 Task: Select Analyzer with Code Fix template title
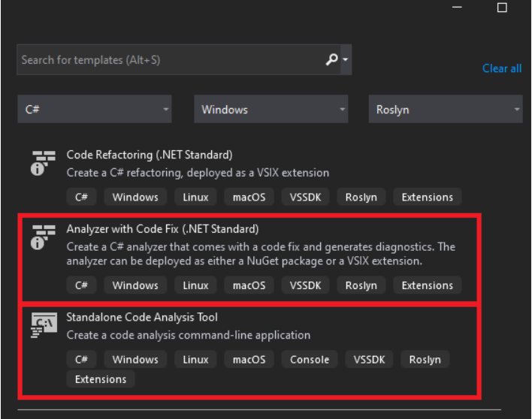click(x=162, y=229)
